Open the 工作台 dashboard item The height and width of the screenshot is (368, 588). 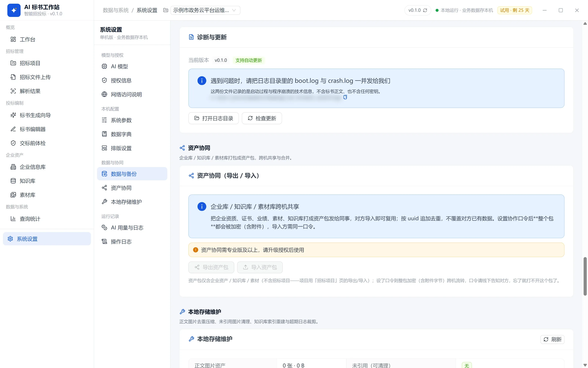pyautogui.click(x=47, y=39)
